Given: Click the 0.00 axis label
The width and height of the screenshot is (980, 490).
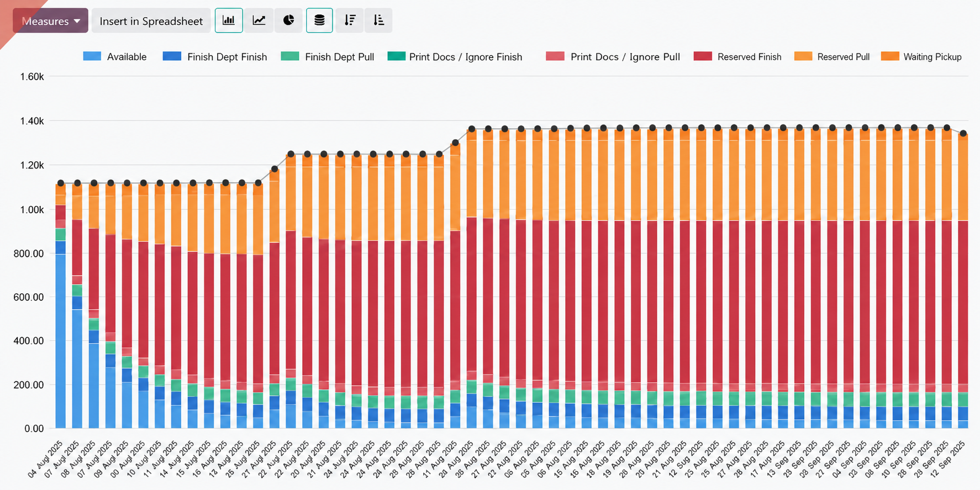Looking at the screenshot, I should coord(34,429).
